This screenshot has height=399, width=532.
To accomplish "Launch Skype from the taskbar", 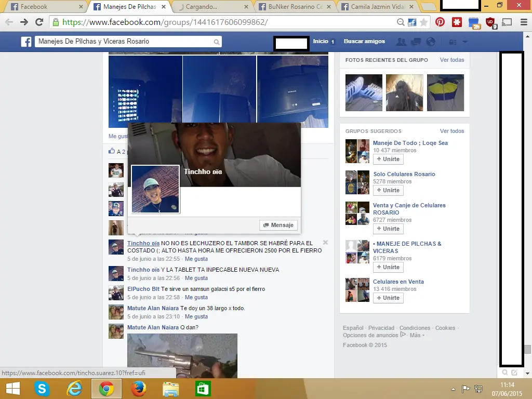I will (x=42, y=388).
